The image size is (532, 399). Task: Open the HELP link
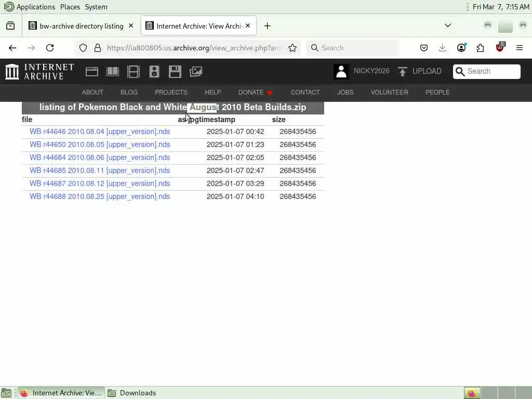[212, 92]
